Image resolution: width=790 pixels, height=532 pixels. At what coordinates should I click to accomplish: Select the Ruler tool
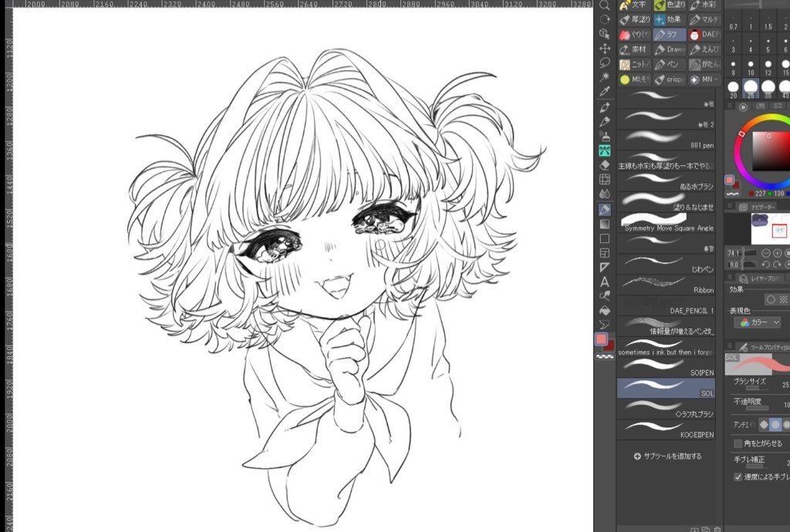click(x=605, y=268)
